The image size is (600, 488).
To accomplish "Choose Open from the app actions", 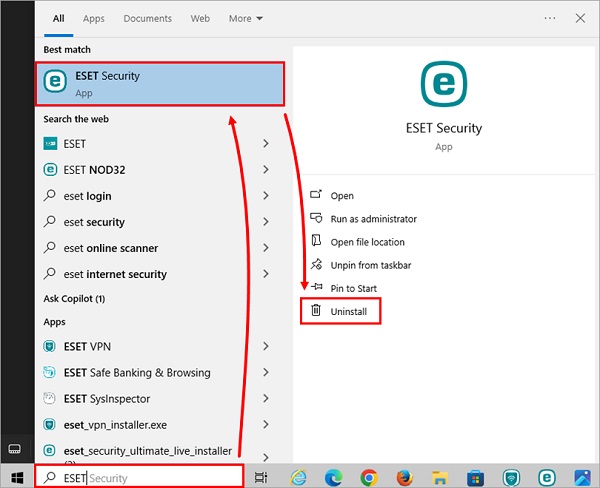I will [342, 196].
